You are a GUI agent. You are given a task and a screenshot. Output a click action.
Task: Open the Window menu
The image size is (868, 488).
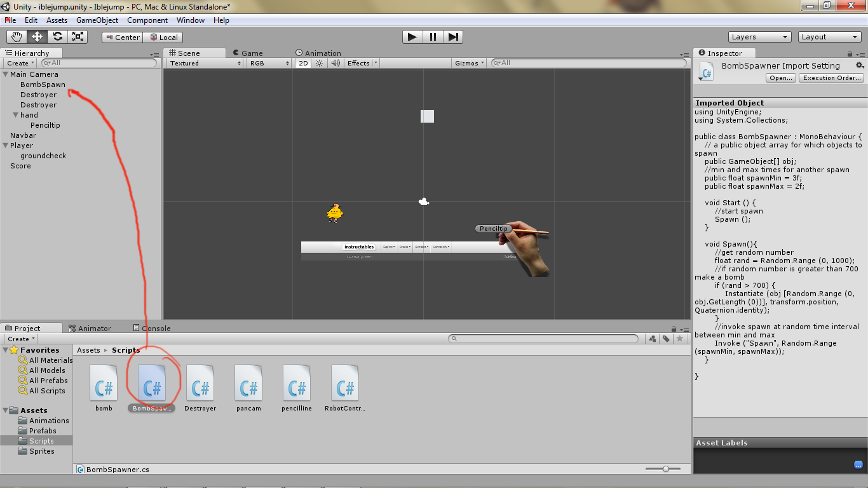click(x=191, y=20)
